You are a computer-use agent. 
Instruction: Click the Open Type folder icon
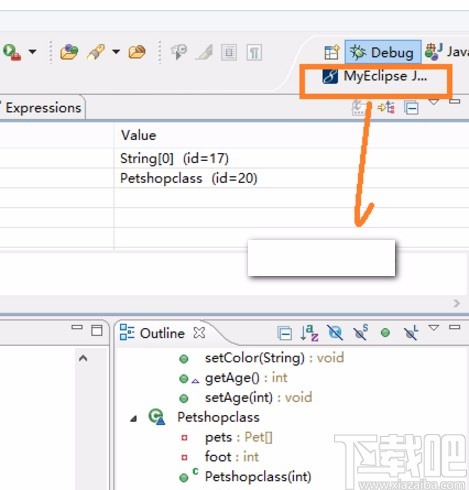69,52
